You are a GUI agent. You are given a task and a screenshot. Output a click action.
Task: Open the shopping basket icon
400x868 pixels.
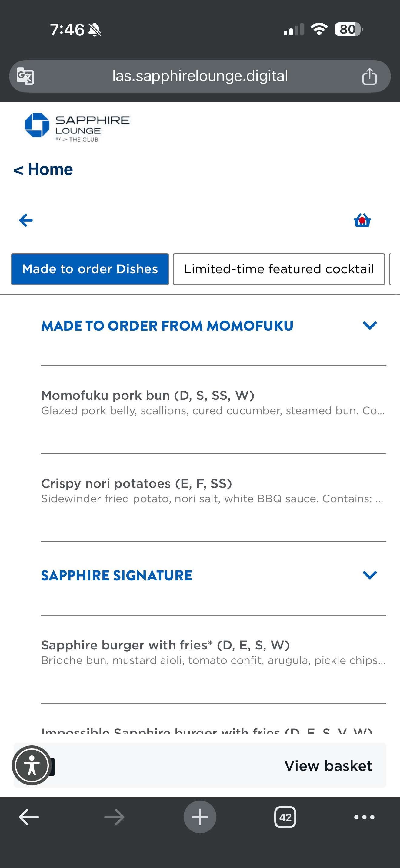click(362, 221)
